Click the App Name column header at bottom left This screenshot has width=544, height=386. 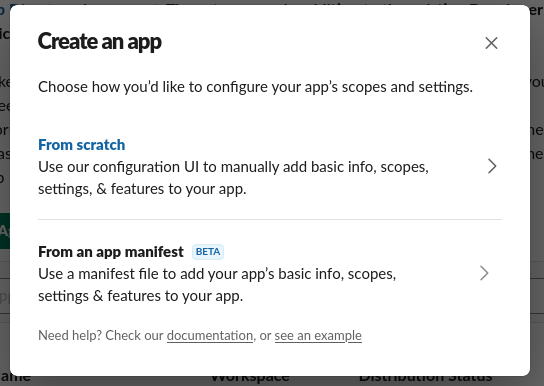tap(15, 378)
